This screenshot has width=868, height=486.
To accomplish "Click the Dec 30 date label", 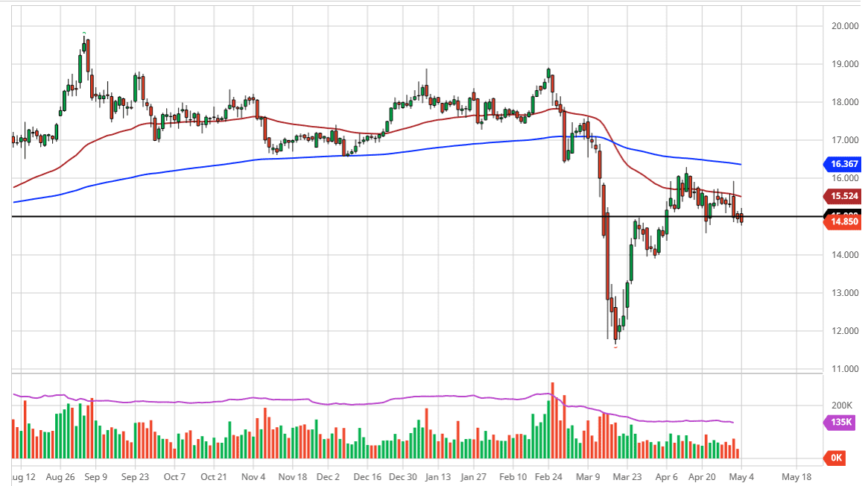I will (403, 476).
